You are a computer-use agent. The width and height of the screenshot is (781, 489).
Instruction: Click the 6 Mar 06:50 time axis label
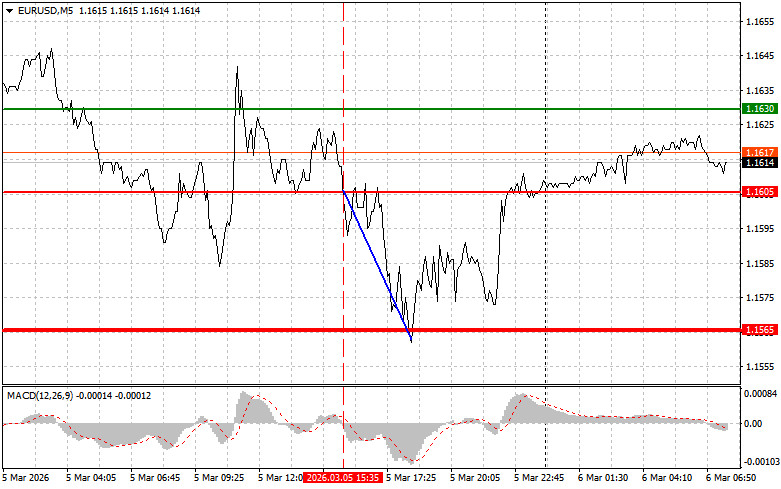point(728,478)
